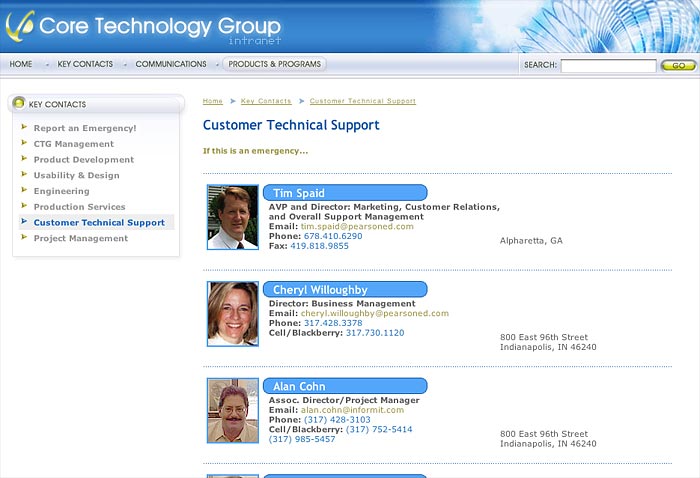Viewport: 700px width, 478px height.
Task: Focus the SEARCH input field
Action: (608, 66)
